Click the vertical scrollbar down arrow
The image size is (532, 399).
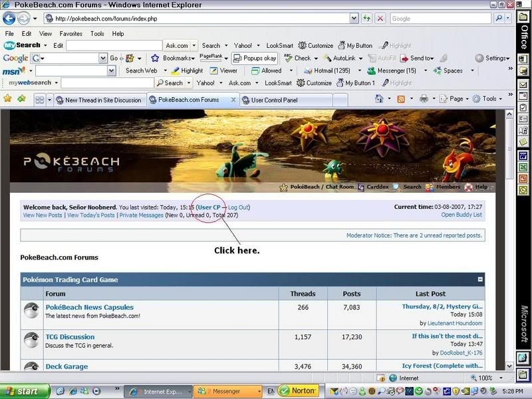pyautogui.click(x=509, y=366)
